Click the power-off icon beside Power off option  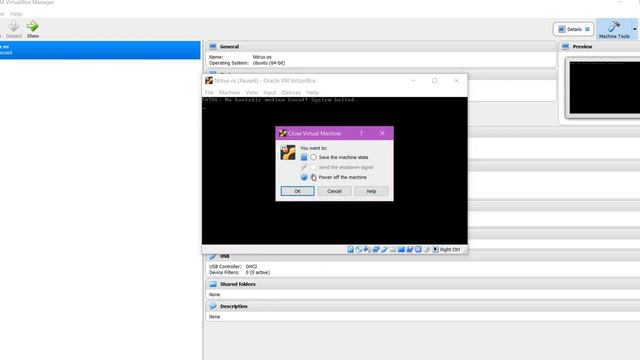click(304, 177)
